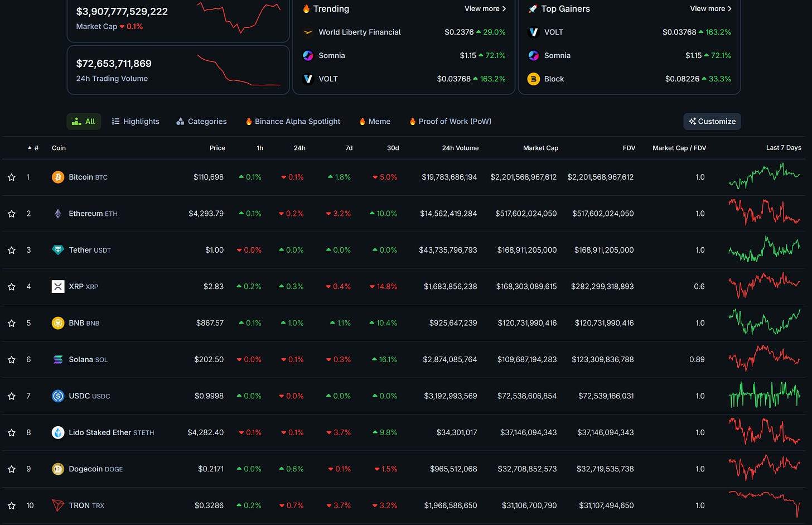Favorite Solana with its star

tap(12, 360)
